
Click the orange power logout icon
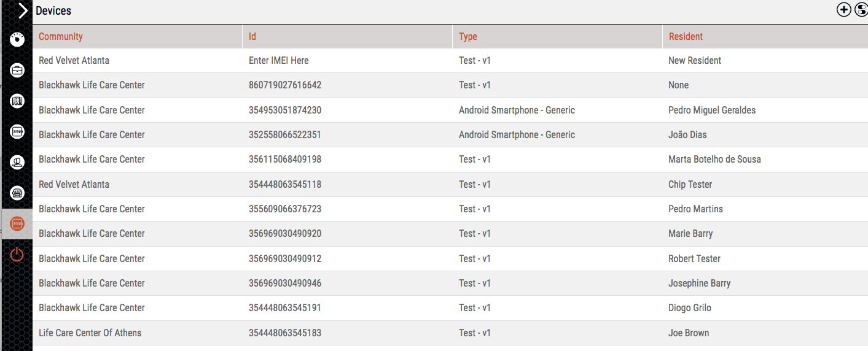click(17, 255)
